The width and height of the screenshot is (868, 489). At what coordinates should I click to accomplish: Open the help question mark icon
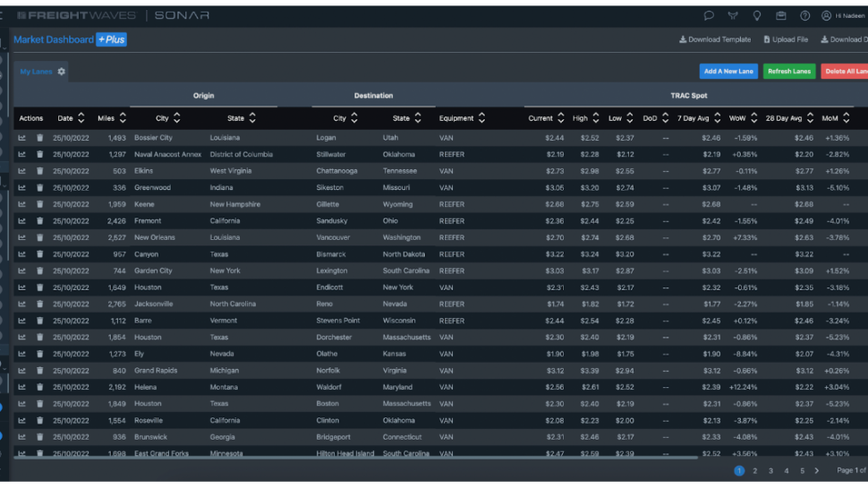pos(804,15)
